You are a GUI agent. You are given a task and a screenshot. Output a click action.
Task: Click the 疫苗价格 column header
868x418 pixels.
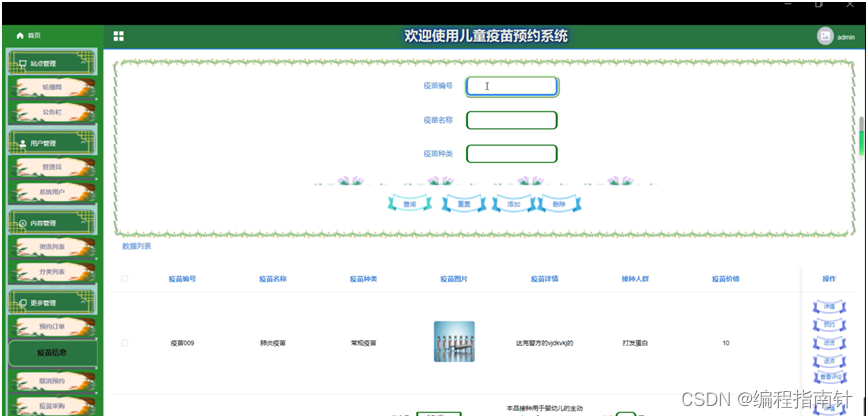(726, 279)
